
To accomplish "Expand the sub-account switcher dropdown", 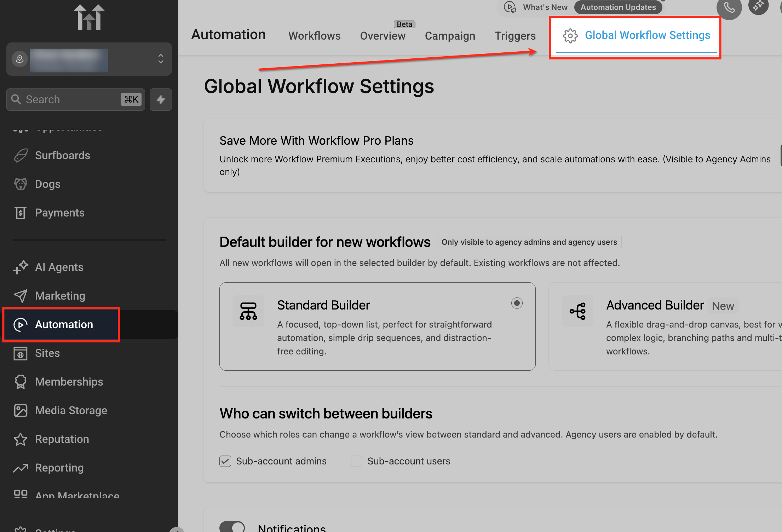I will tap(161, 59).
